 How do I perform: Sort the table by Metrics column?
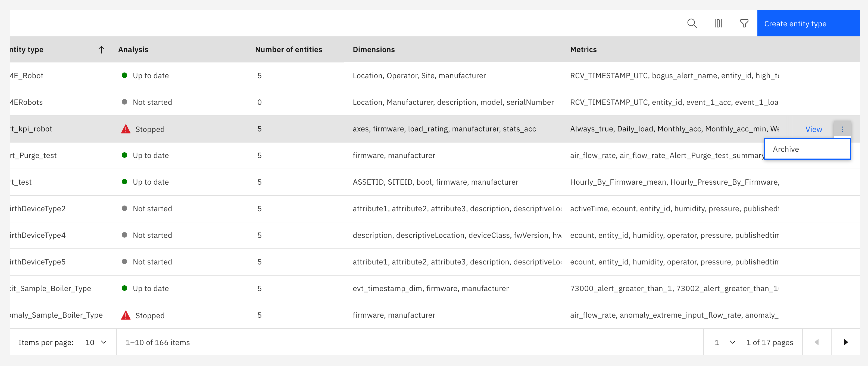[x=583, y=49]
